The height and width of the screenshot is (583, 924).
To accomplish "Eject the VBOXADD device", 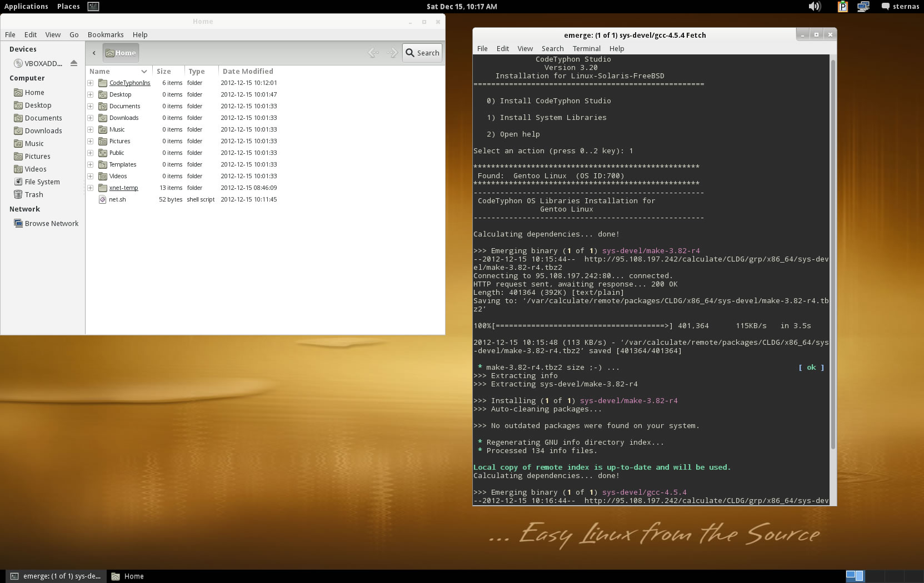I will pos(74,63).
